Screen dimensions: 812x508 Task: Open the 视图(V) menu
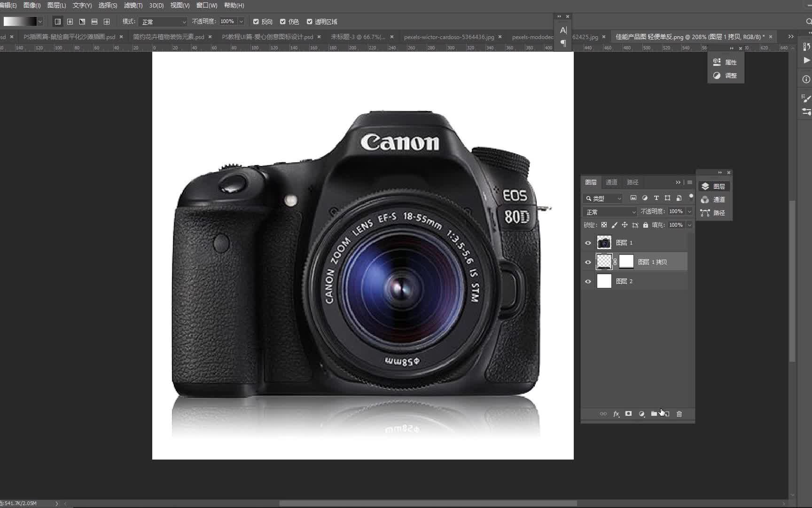[x=180, y=5]
